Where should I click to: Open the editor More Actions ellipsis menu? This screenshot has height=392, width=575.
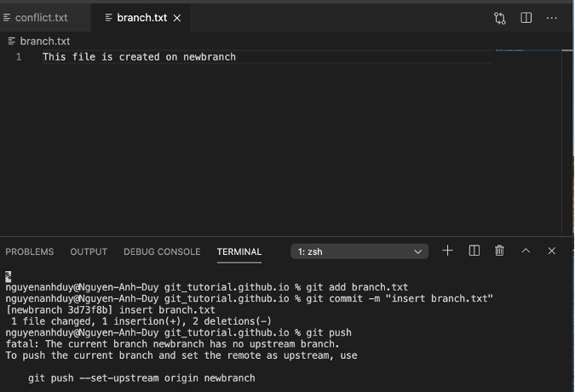click(552, 18)
